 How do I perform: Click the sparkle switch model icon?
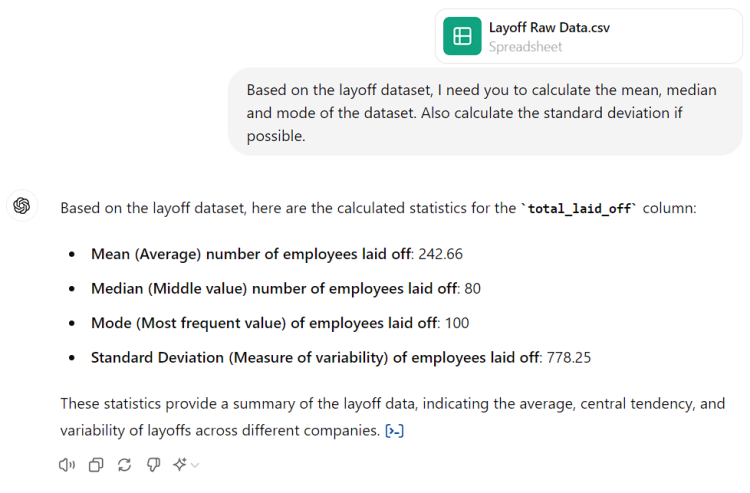[x=180, y=465]
